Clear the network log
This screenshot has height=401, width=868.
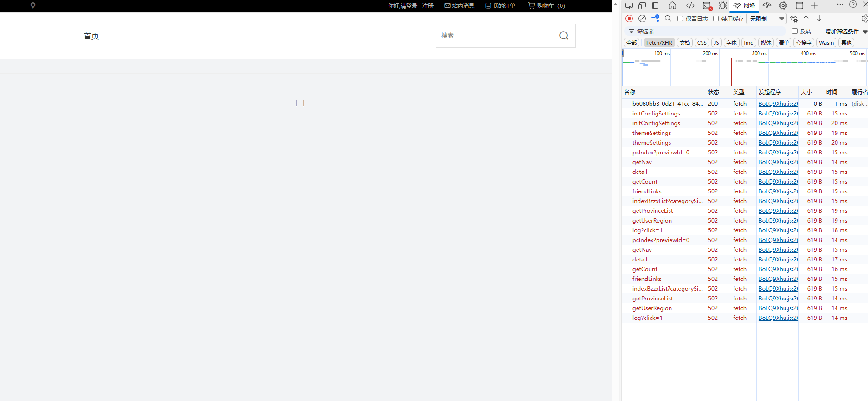[x=642, y=19]
